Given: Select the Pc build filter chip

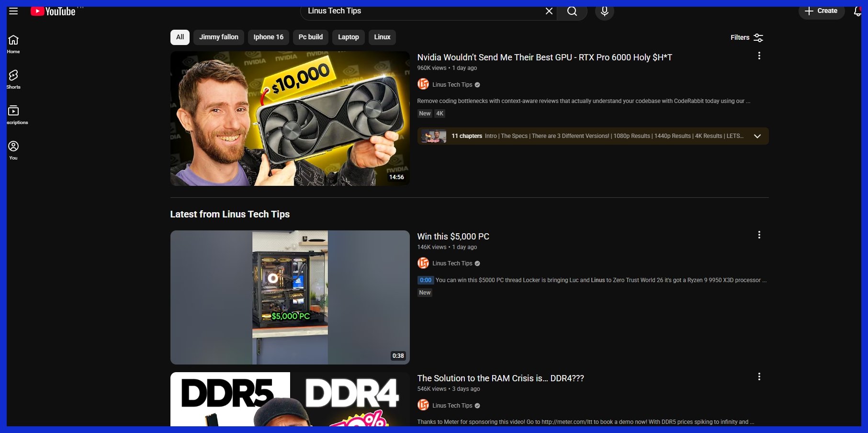Looking at the screenshot, I should (310, 37).
